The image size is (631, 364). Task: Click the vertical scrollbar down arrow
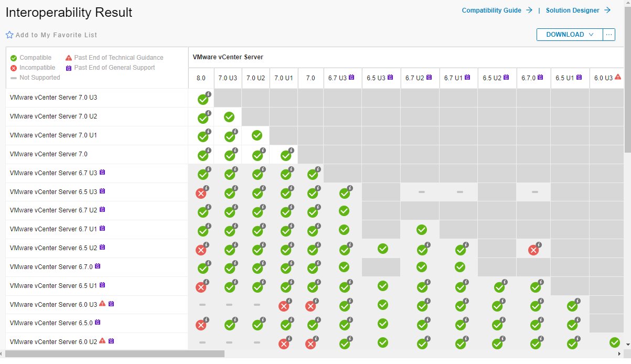(627, 345)
